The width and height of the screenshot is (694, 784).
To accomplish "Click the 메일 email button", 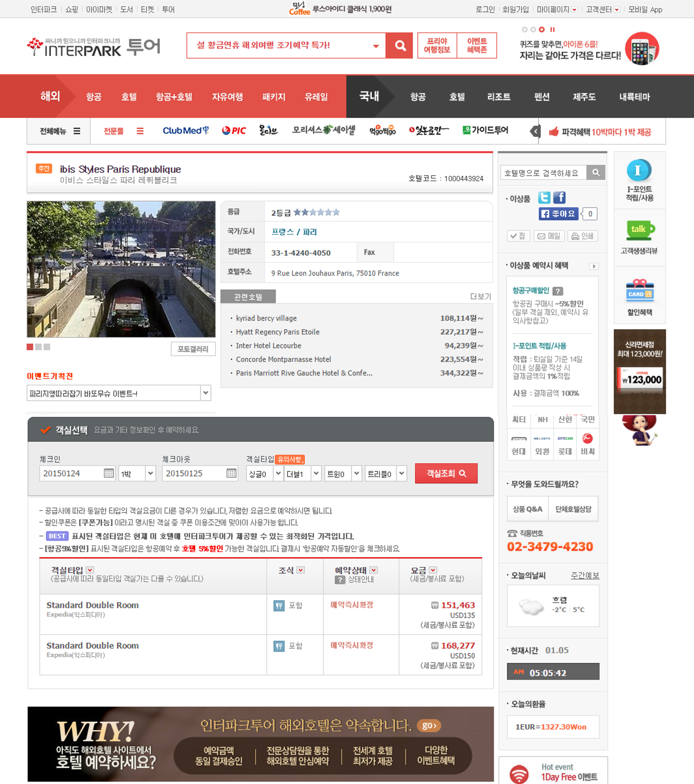I will (549, 236).
